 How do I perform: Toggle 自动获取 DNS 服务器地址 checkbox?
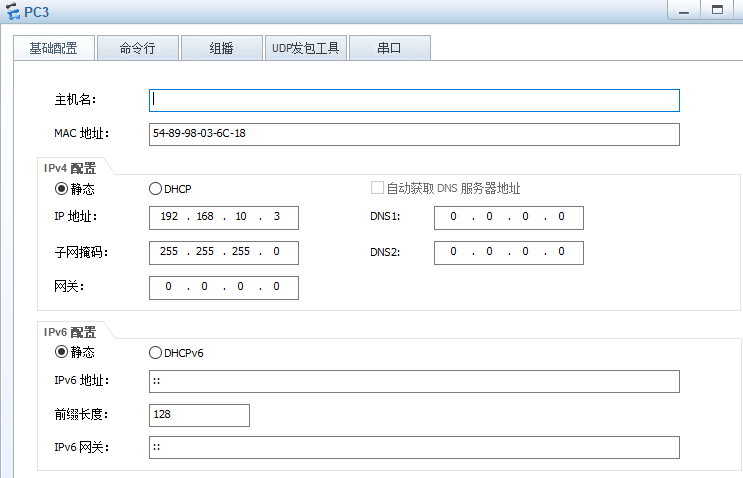[x=377, y=188]
